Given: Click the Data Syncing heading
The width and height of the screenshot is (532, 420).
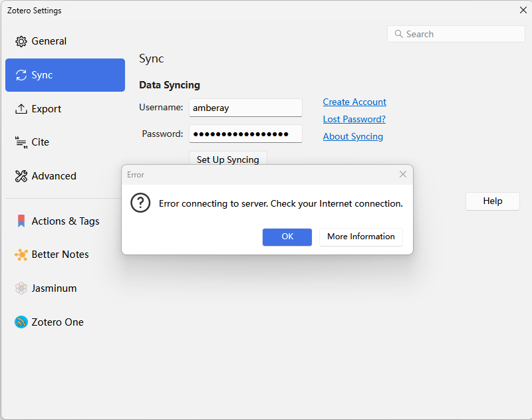Looking at the screenshot, I should coord(170,85).
